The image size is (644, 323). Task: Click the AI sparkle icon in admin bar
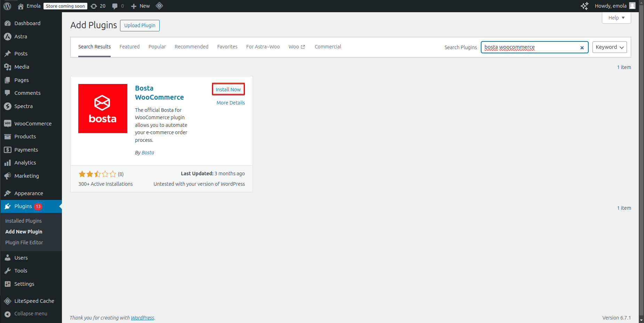tap(585, 6)
